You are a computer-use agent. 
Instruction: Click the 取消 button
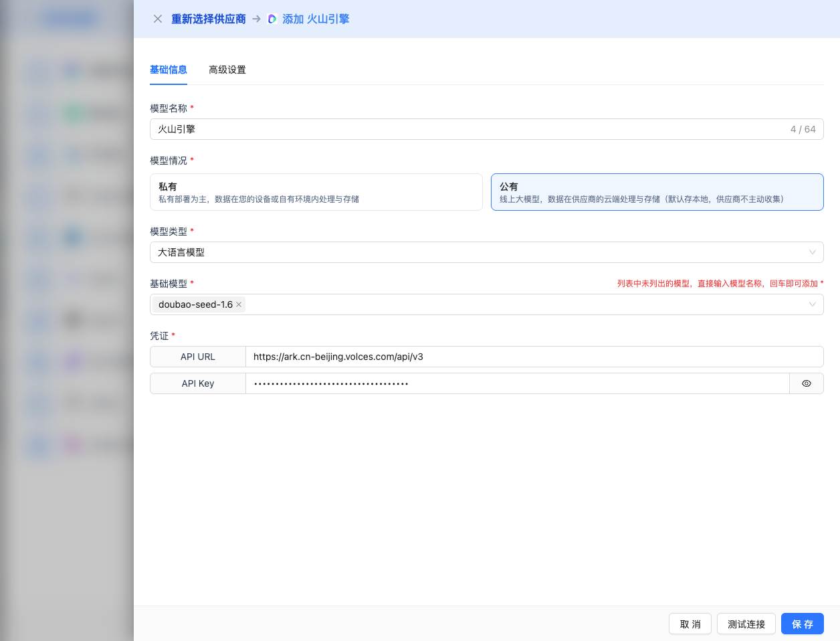690,624
